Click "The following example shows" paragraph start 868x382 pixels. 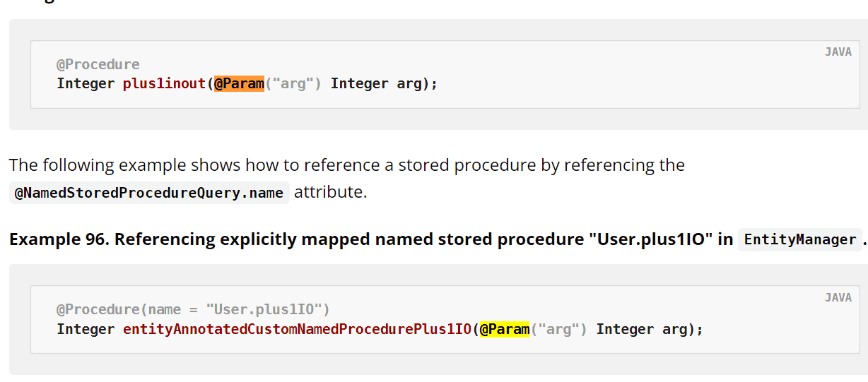[x=109, y=165]
